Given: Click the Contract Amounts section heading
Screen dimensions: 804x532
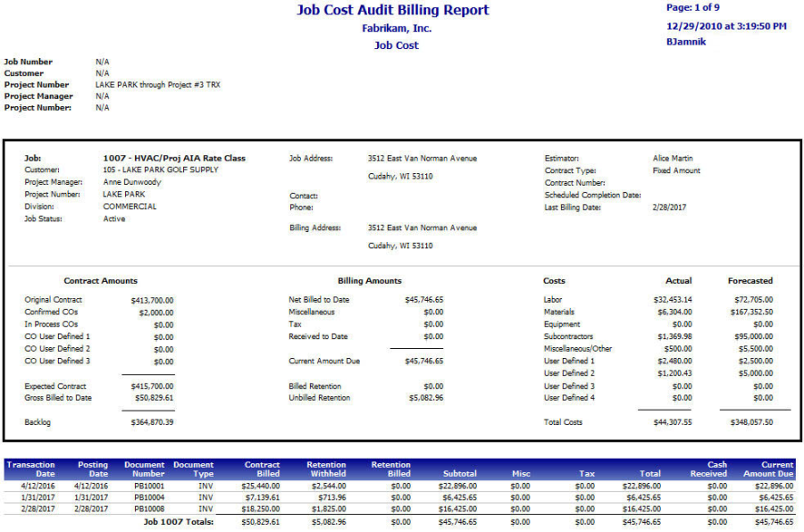Looking at the screenshot, I should tap(101, 281).
